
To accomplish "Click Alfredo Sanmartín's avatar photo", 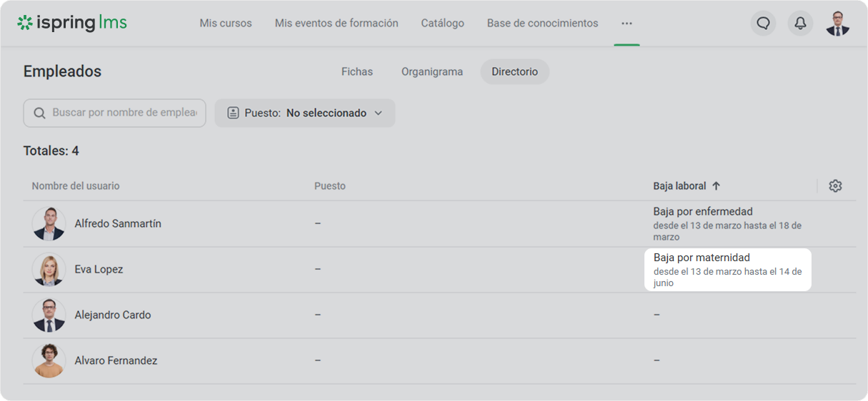I will [49, 224].
